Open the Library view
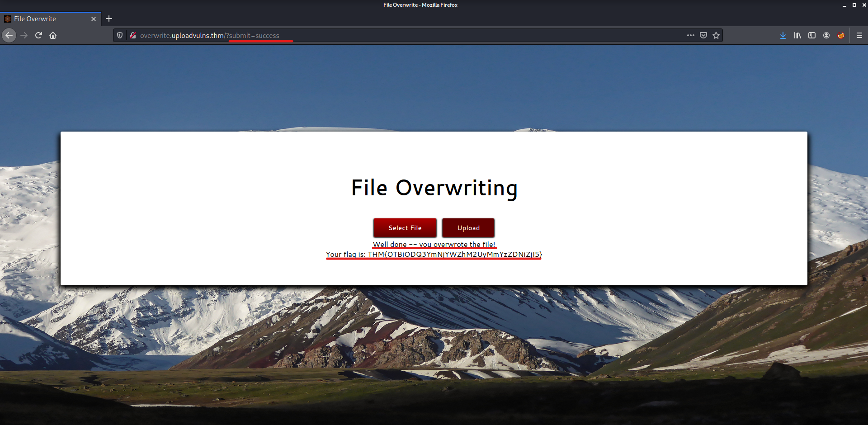The width and height of the screenshot is (868, 425). coord(797,35)
